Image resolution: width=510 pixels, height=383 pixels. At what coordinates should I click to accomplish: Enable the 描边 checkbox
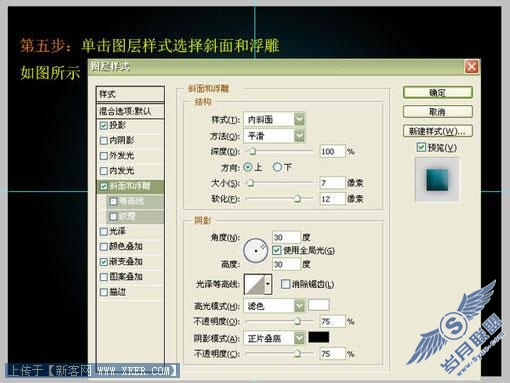(104, 292)
